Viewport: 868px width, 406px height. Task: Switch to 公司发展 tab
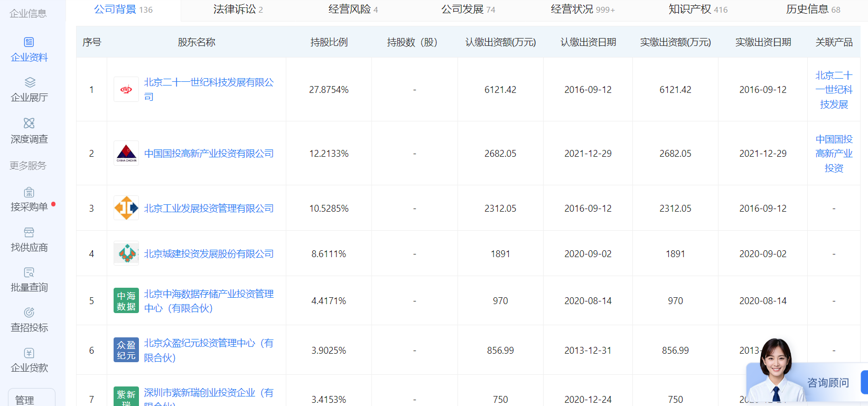click(x=468, y=9)
